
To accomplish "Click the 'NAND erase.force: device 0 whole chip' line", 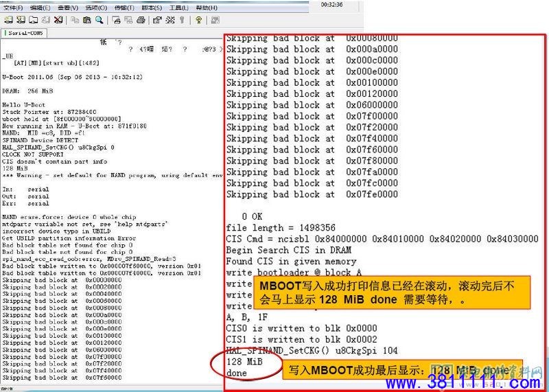I will pyautogui.click(x=69, y=217).
